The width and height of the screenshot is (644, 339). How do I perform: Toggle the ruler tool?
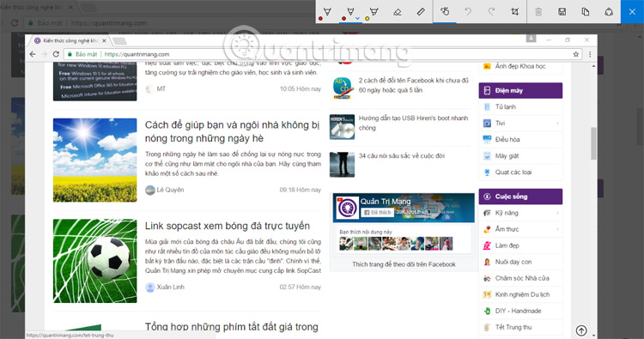point(421,11)
